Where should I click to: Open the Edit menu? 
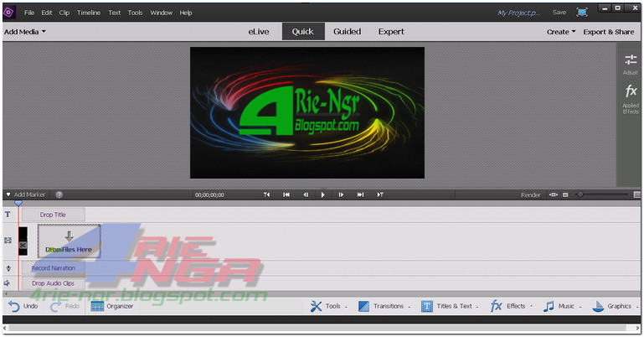coord(47,13)
